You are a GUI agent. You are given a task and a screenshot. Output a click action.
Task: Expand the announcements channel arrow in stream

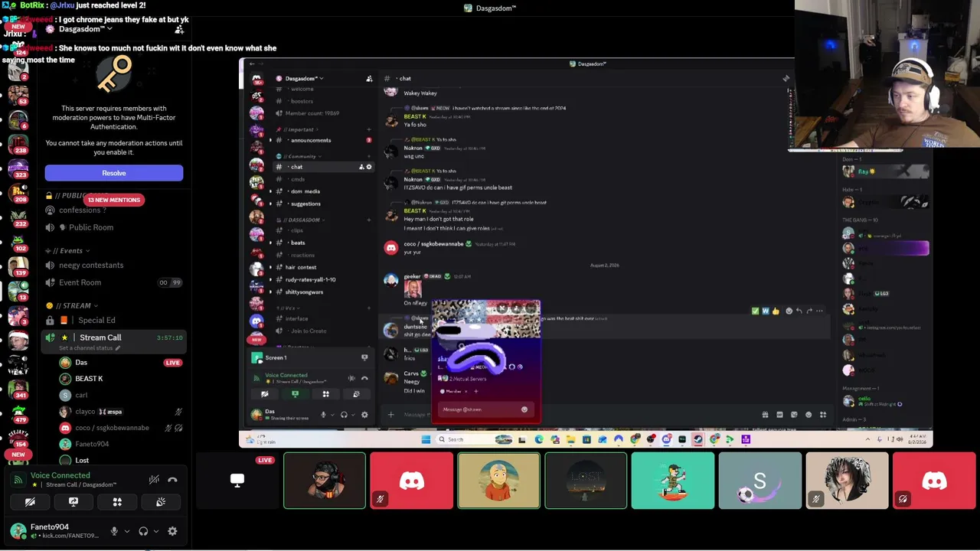click(270, 140)
